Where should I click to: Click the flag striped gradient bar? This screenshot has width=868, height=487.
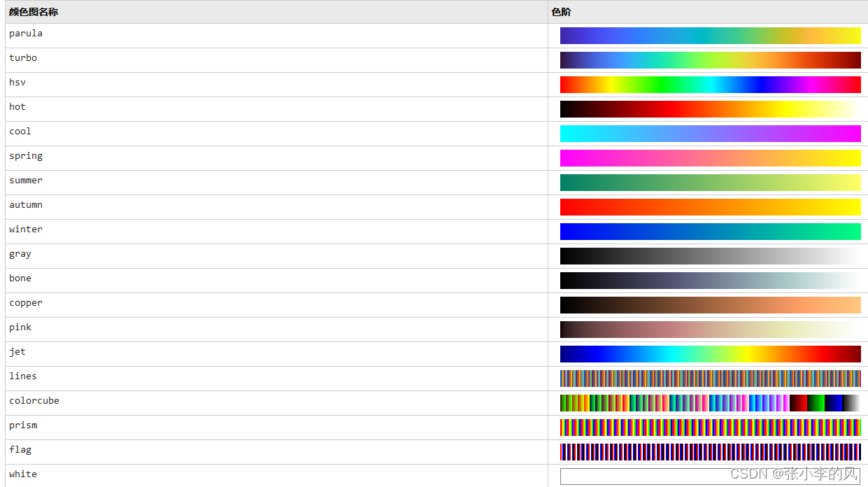tap(710, 452)
